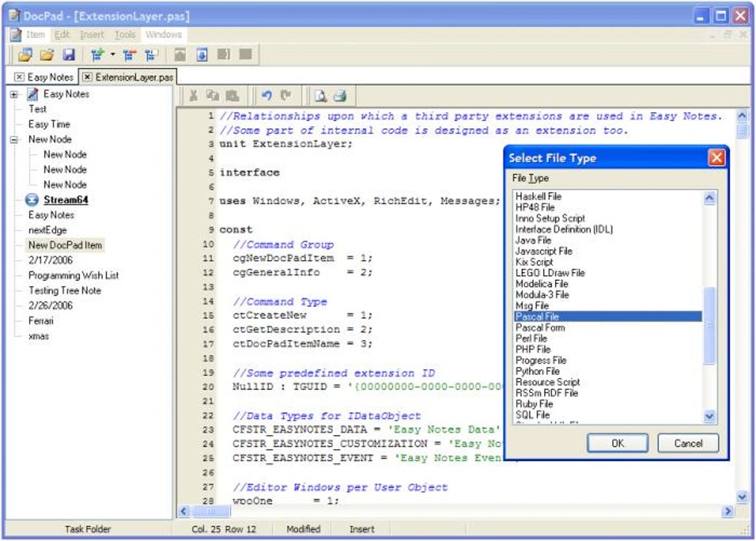The image size is (756, 541).
Task: Click the move item down arrow icon
Action: (x=202, y=54)
